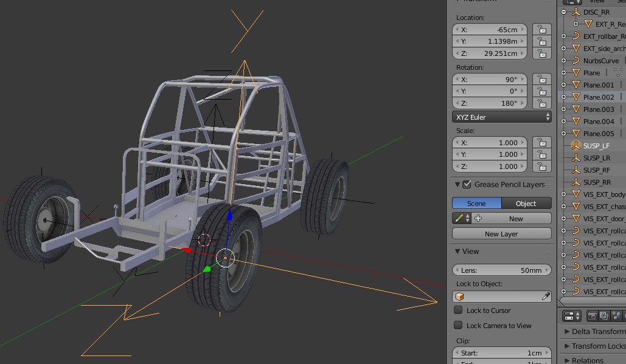Expand the NurbsCurve tree item

click(x=564, y=61)
